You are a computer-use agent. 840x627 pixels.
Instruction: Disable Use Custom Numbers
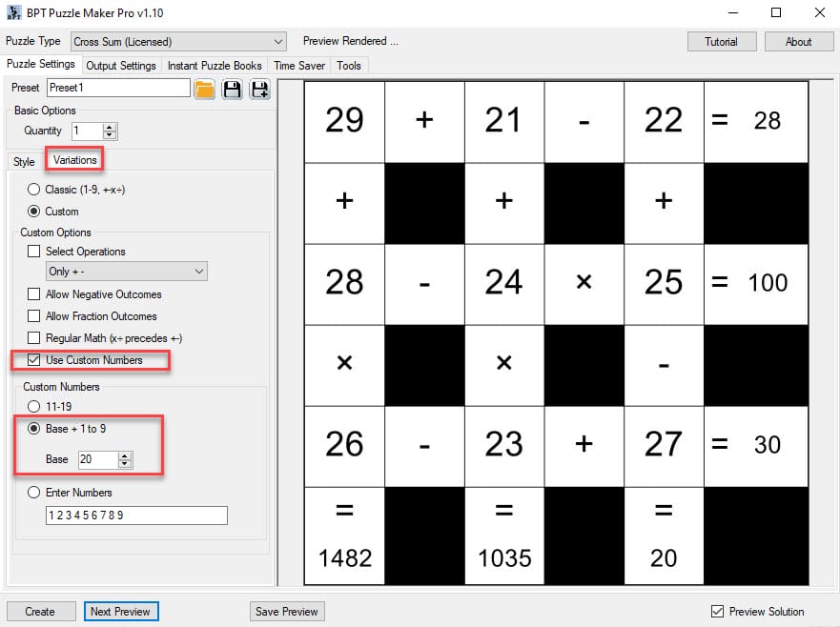pos(32,360)
